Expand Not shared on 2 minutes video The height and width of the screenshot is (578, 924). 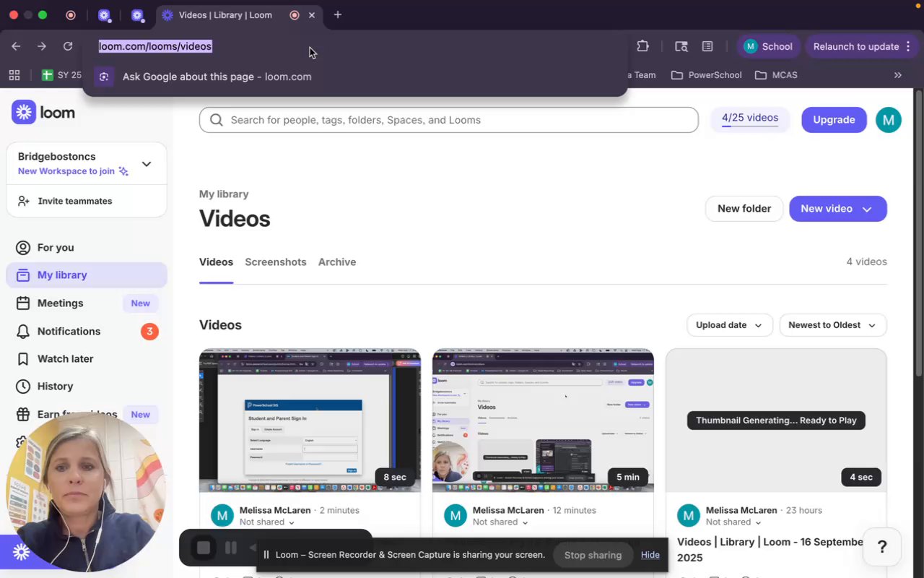tap(267, 522)
